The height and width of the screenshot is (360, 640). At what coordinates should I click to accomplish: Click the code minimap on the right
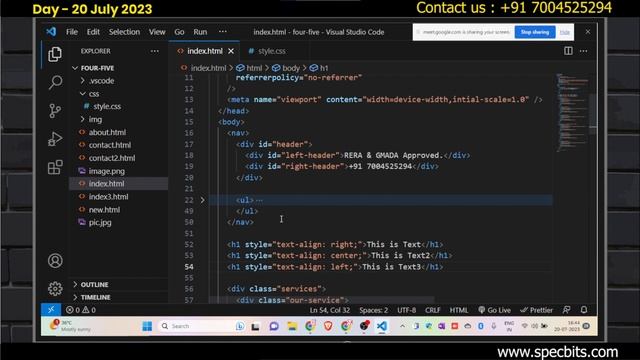pyautogui.click(x=573, y=112)
